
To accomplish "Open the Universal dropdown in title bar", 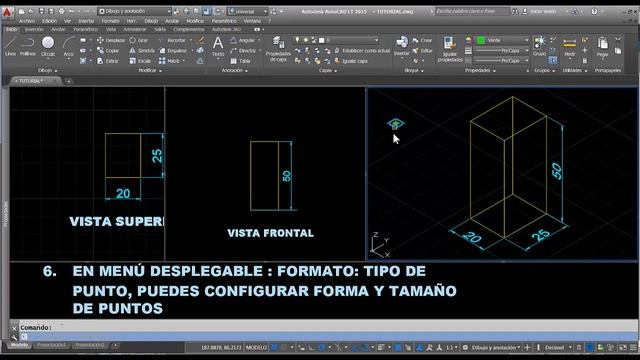I will [x=247, y=11].
